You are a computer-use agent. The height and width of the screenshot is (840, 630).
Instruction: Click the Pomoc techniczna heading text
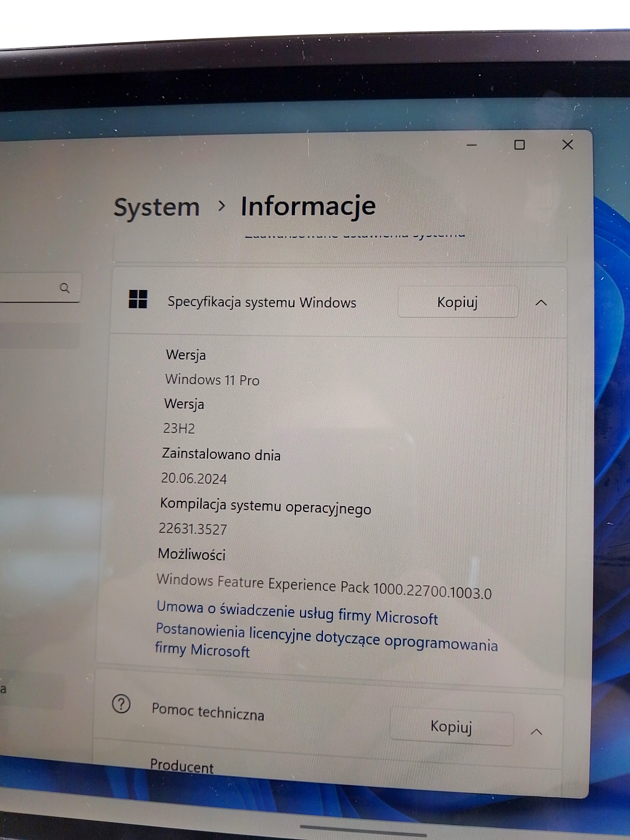tap(208, 712)
